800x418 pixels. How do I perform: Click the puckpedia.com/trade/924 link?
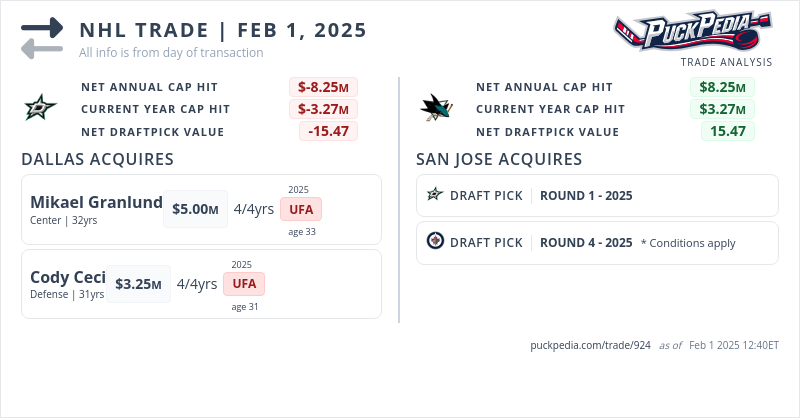coord(590,345)
